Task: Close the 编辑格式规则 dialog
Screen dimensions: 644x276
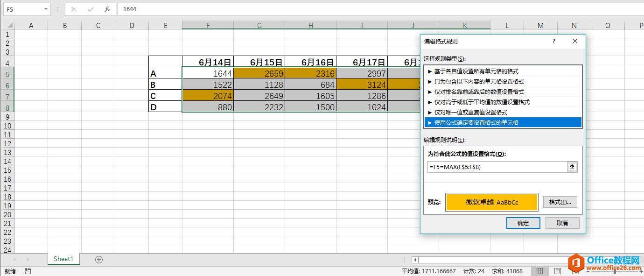Action: (x=575, y=41)
